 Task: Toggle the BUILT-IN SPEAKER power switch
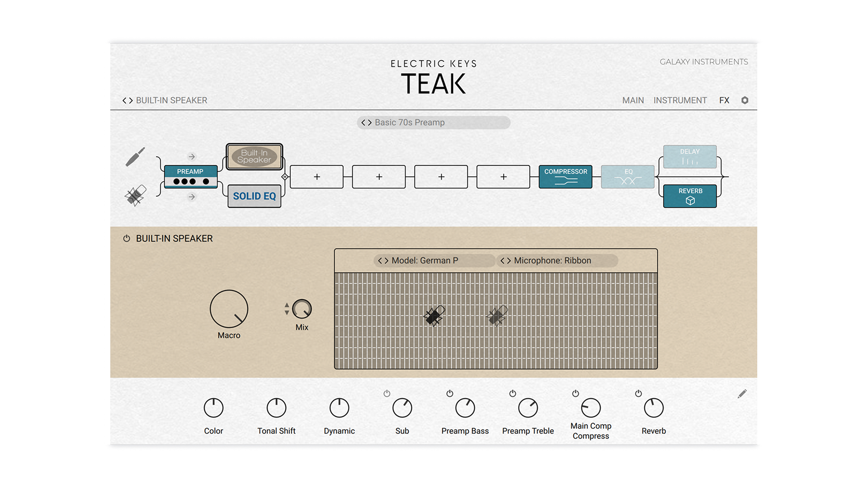[126, 238]
